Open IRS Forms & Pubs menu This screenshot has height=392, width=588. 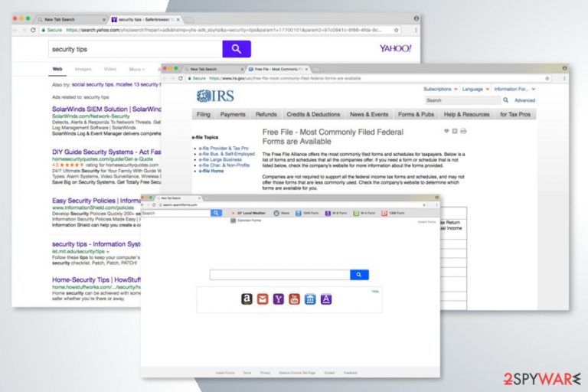(x=416, y=114)
